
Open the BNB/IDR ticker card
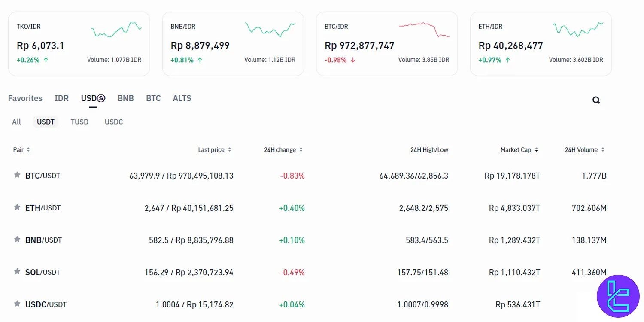coord(233,44)
